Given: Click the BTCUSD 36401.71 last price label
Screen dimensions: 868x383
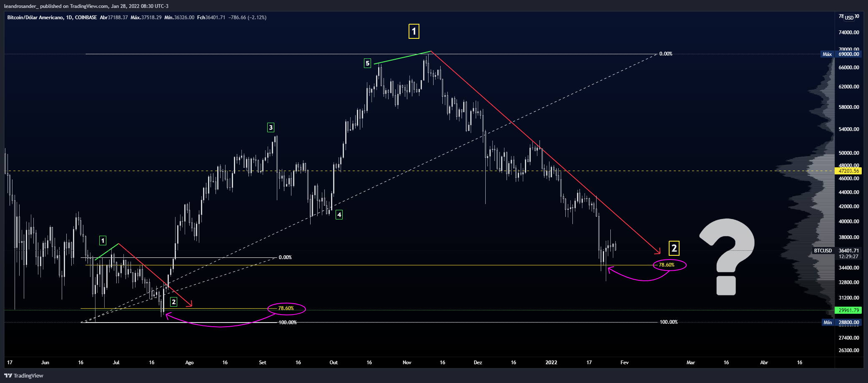Looking at the screenshot, I should [837, 251].
